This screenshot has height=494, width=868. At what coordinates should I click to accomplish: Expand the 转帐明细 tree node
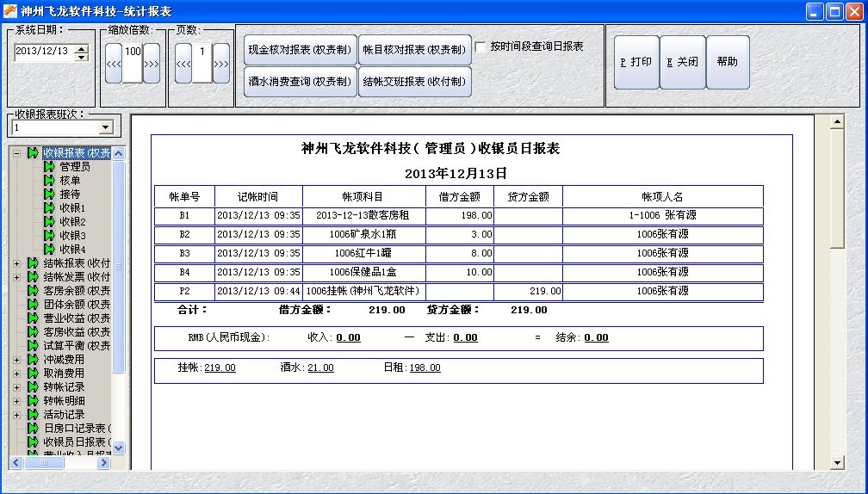coord(16,402)
